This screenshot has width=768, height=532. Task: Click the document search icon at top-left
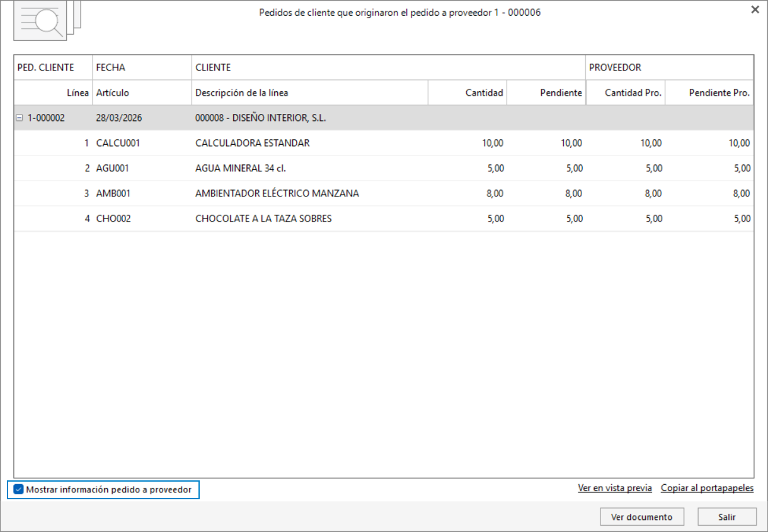coord(48,21)
